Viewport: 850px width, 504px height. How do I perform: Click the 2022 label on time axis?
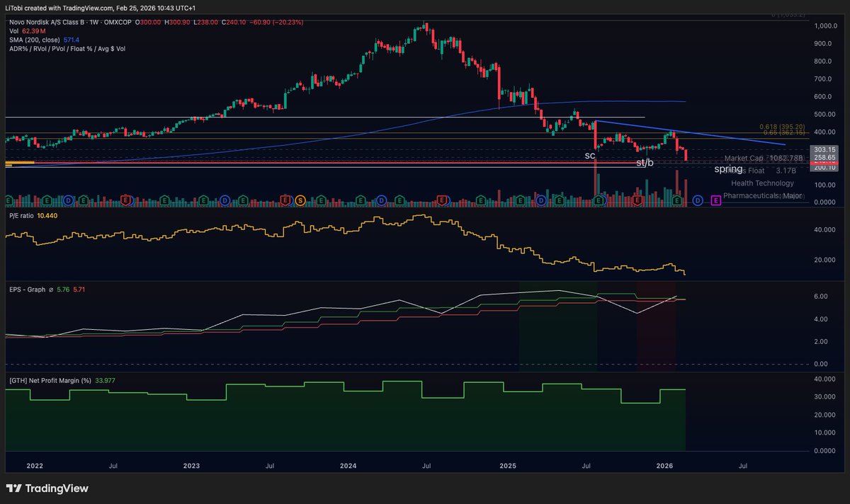pos(34,466)
